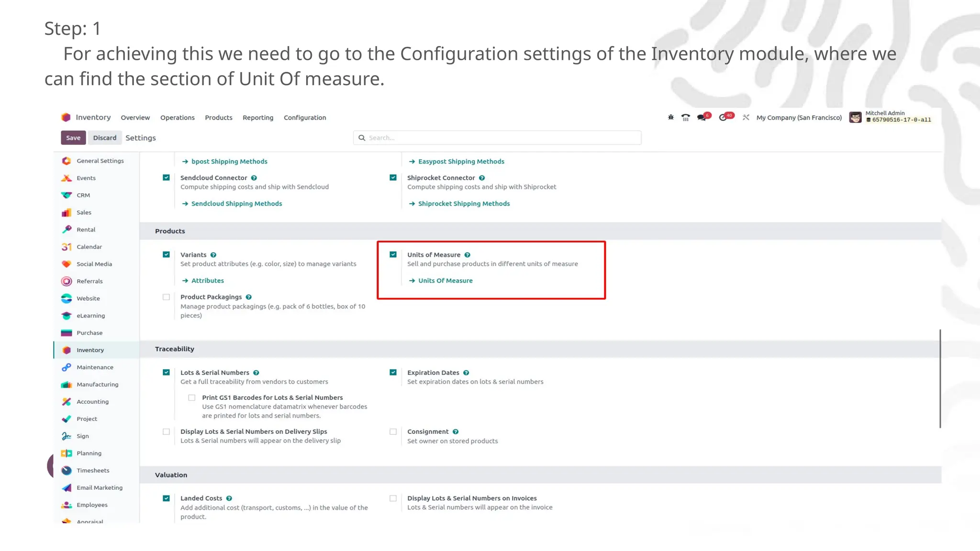Open company switcher My Company (San Francisco)

click(799, 118)
